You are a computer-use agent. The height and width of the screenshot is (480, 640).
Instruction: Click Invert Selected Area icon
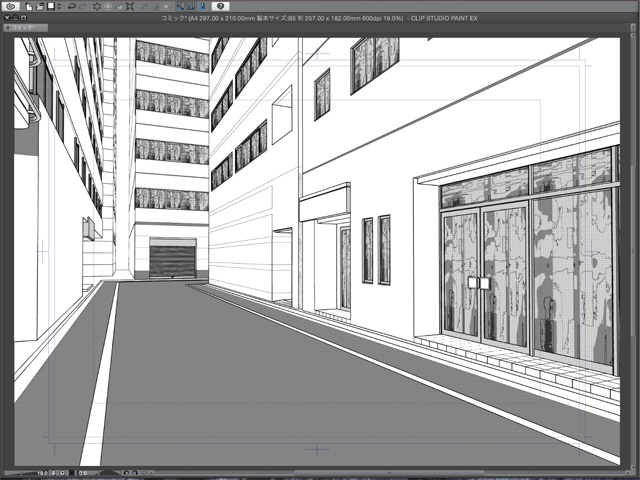(155, 7)
